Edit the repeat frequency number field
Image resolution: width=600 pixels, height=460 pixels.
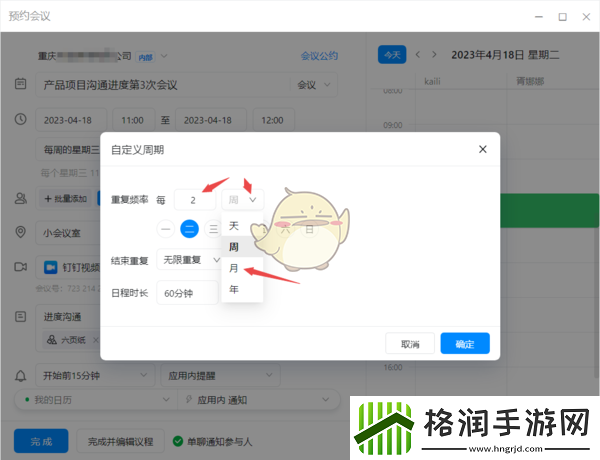pos(194,199)
